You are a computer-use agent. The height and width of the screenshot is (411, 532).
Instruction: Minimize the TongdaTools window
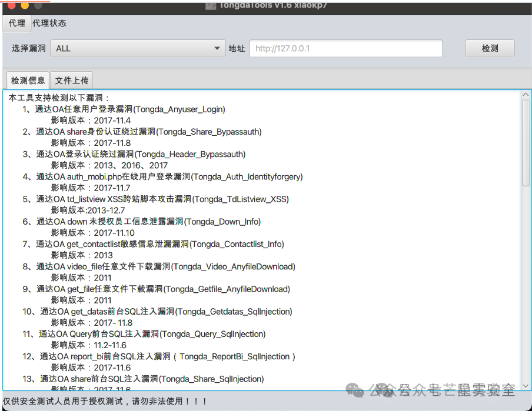25,5
